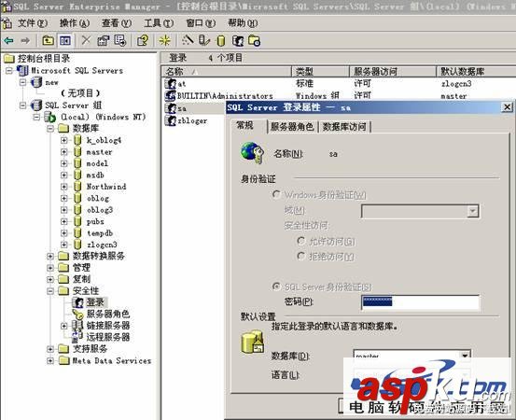Open the 操作 menu
This screenshot has width=516, height=420.
pos(75,23)
